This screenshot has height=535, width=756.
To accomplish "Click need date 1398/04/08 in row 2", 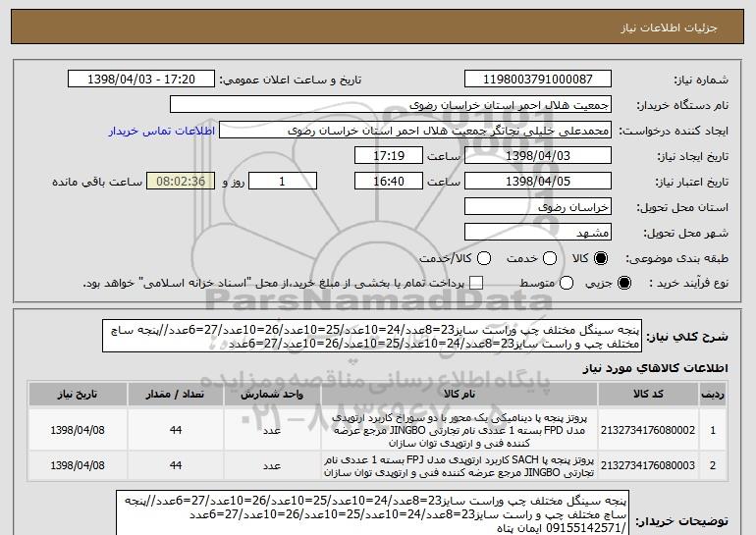I will click(78, 465).
